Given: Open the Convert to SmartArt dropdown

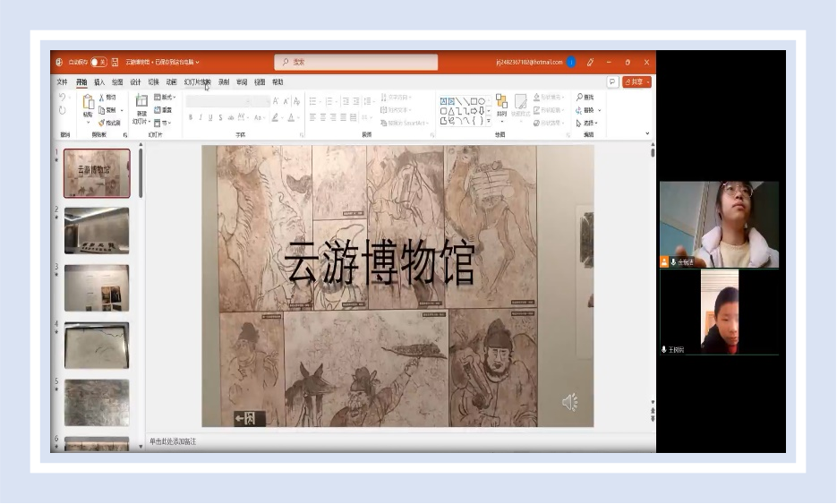Looking at the screenshot, I should pos(403,123).
